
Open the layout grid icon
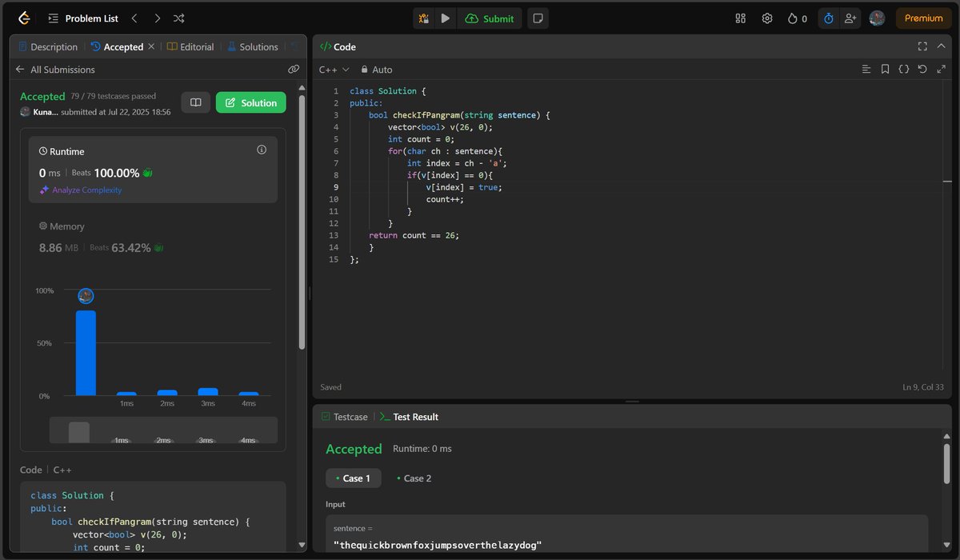tap(741, 18)
